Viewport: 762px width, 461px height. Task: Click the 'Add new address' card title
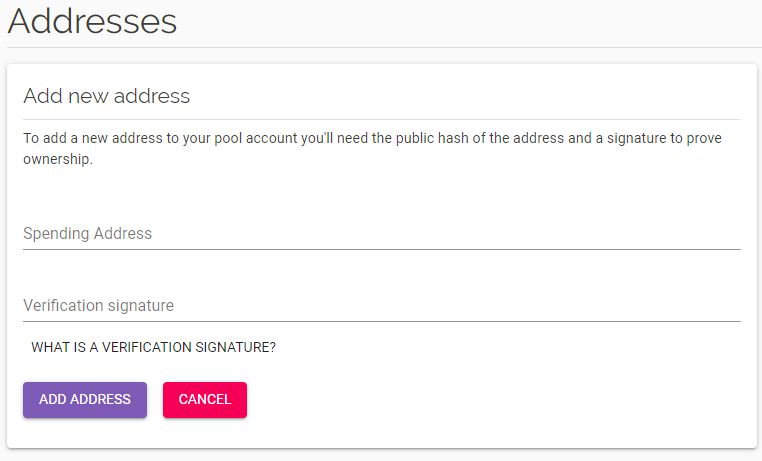106,96
